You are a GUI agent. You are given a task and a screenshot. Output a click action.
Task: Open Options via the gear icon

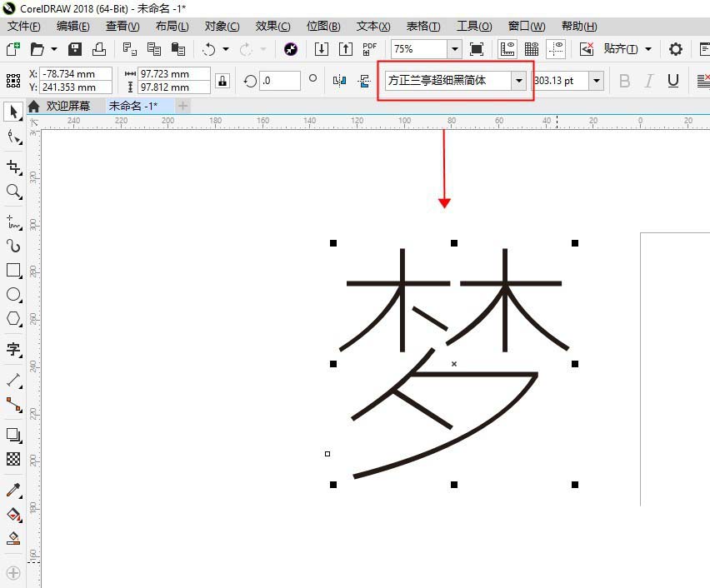coord(675,49)
